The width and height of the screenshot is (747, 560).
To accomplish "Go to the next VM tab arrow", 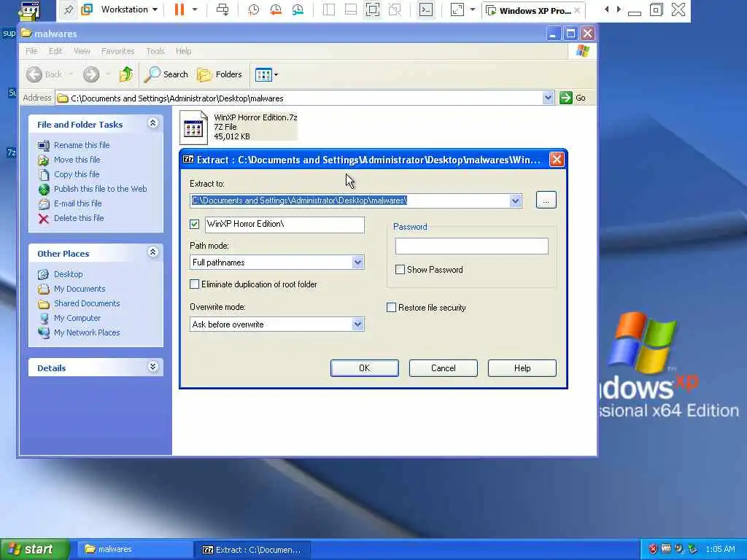I will [619, 9].
